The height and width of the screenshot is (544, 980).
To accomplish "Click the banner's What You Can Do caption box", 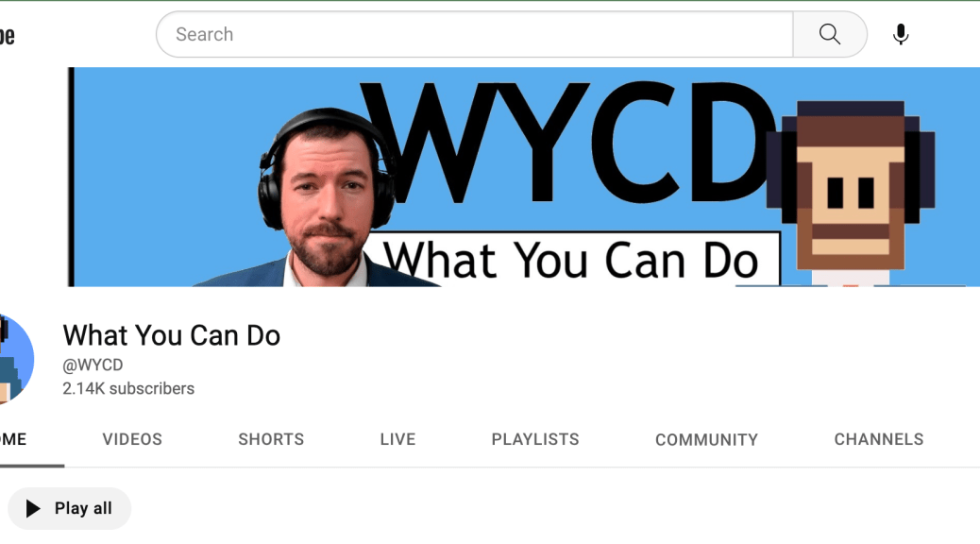I will pos(576,259).
